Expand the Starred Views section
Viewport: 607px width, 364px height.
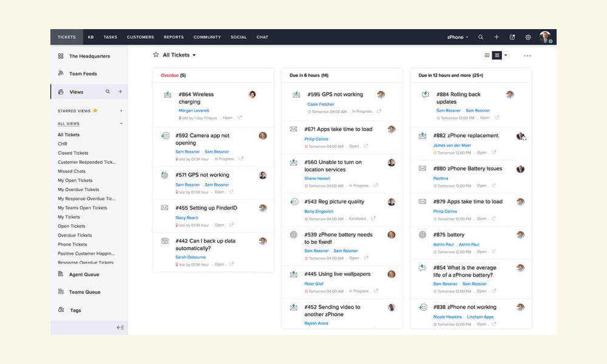pos(121,111)
